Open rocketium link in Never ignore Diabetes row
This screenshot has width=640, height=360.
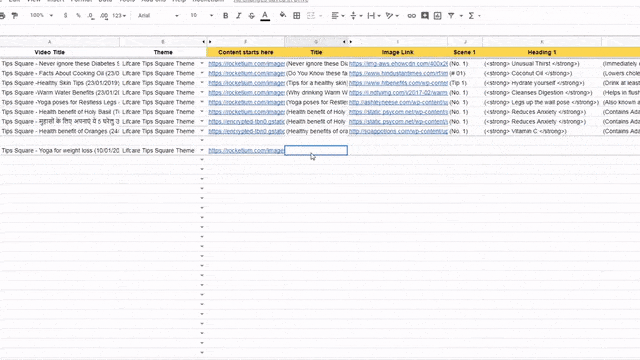(x=246, y=64)
